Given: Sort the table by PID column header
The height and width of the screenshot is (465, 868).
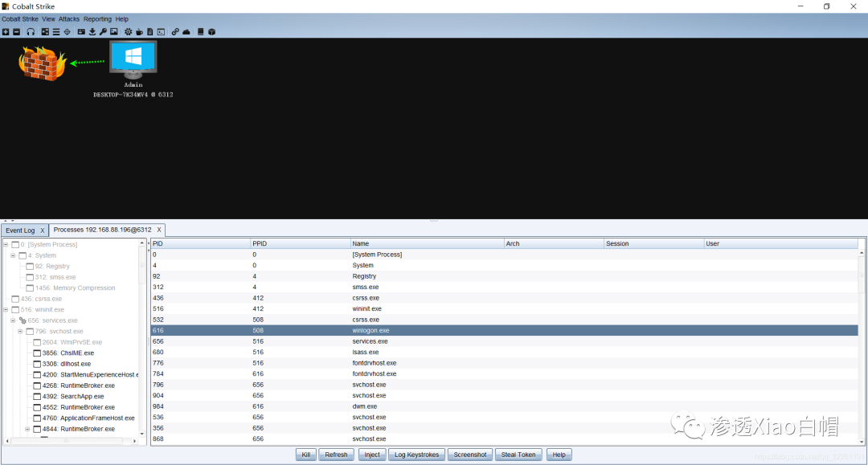Looking at the screenshot, I should point(200,244).
